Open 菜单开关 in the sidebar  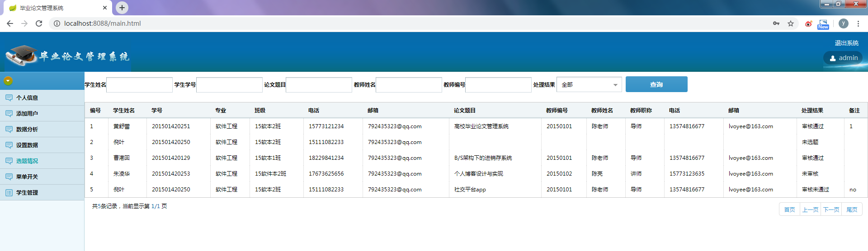click(x=42, y=177)
